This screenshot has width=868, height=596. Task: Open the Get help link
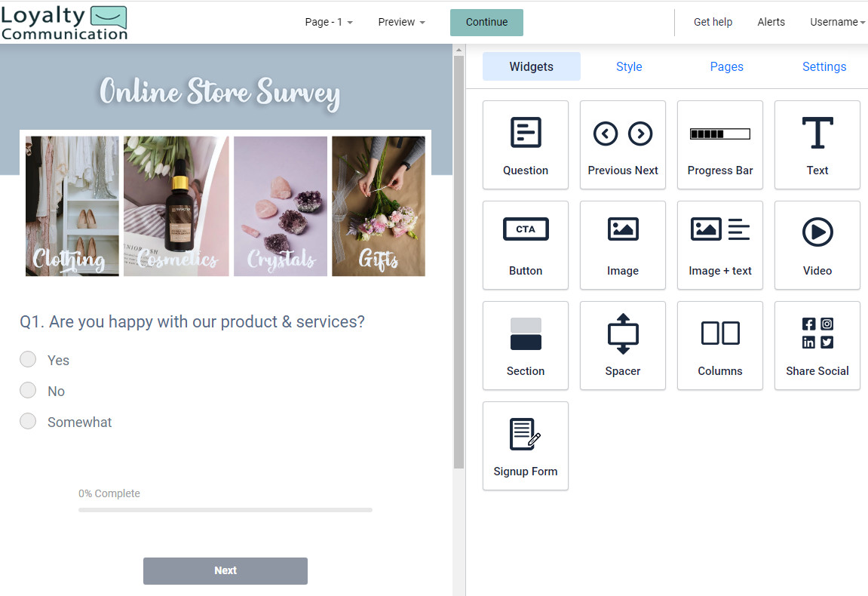(x=713, y=22)
